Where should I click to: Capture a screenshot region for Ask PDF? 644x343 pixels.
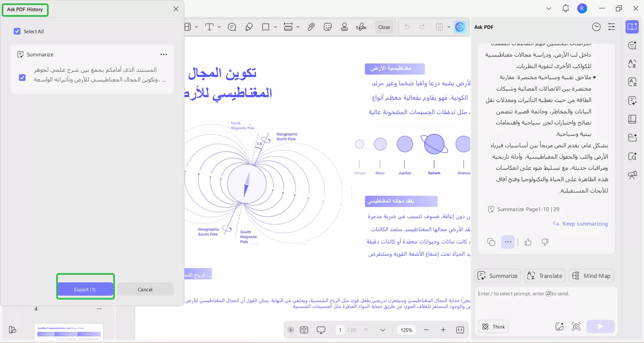576,326
